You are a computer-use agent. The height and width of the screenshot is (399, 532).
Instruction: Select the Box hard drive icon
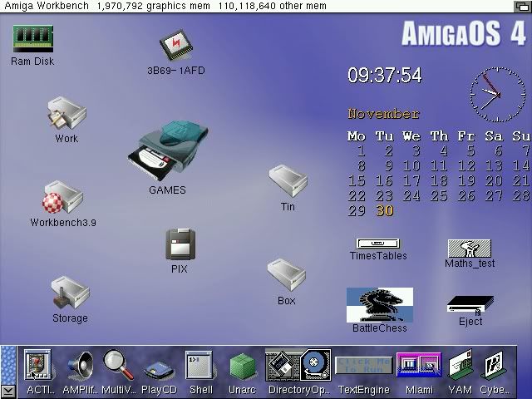pyautogui.click(x=287, y=275)
